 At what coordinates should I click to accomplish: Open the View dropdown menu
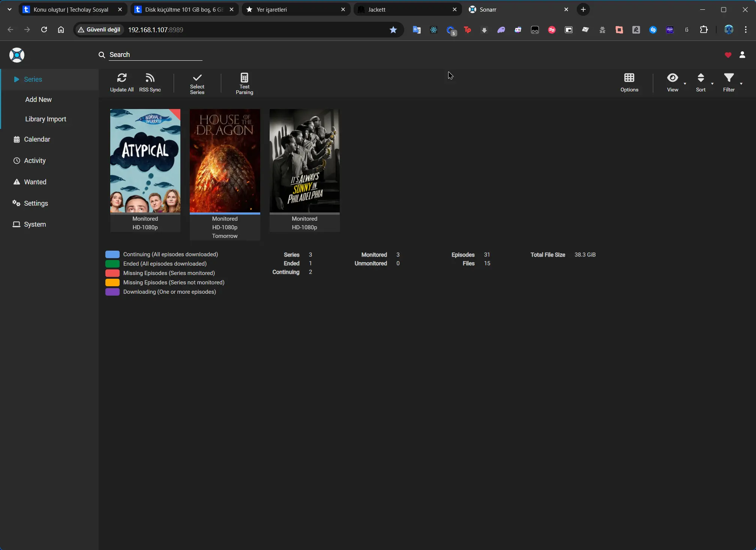(x=676, y=82)
